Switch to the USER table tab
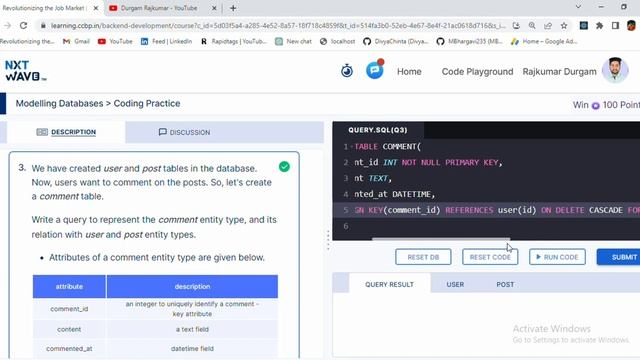 455,284
